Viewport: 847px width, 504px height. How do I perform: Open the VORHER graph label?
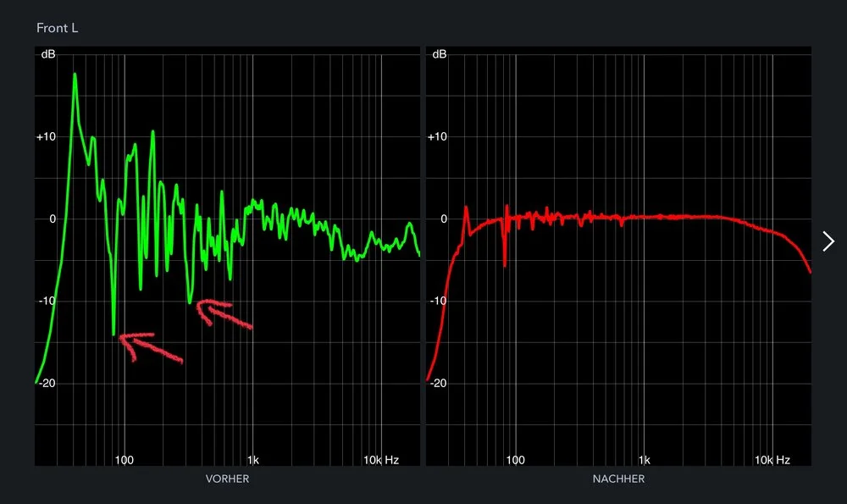(227, 479)
